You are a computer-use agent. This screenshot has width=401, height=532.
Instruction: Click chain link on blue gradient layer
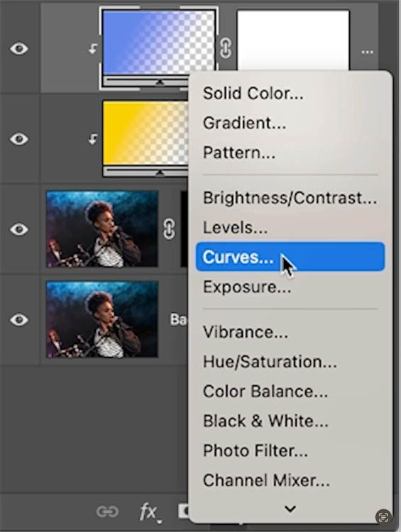226,48
